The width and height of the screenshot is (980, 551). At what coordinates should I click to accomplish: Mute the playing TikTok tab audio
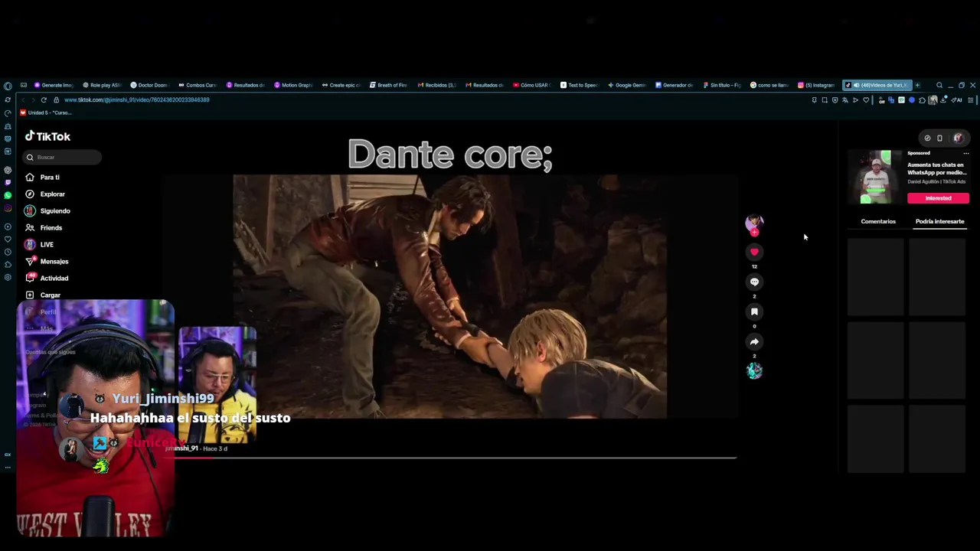coord(856,85)
